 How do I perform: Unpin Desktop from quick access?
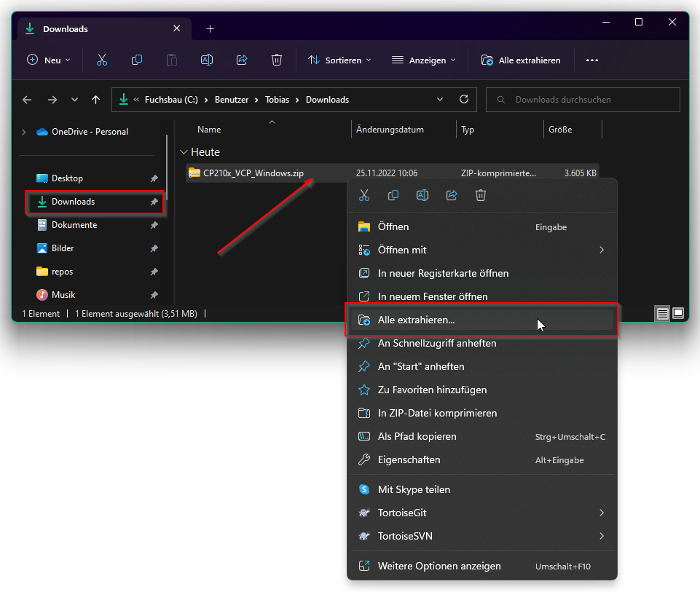154,178
